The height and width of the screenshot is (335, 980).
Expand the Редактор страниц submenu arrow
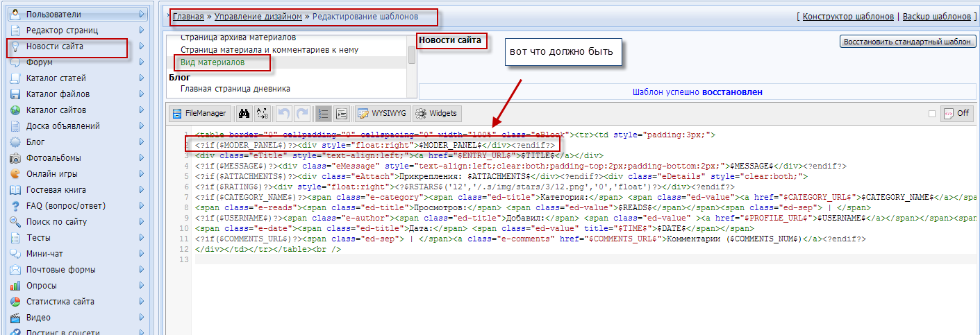tap(142, 30)
